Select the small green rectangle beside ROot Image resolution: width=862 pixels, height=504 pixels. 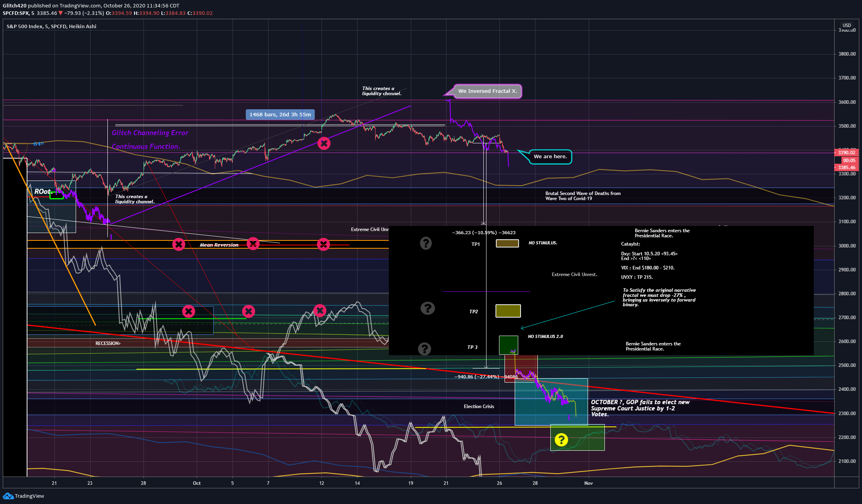coord(56,195)
